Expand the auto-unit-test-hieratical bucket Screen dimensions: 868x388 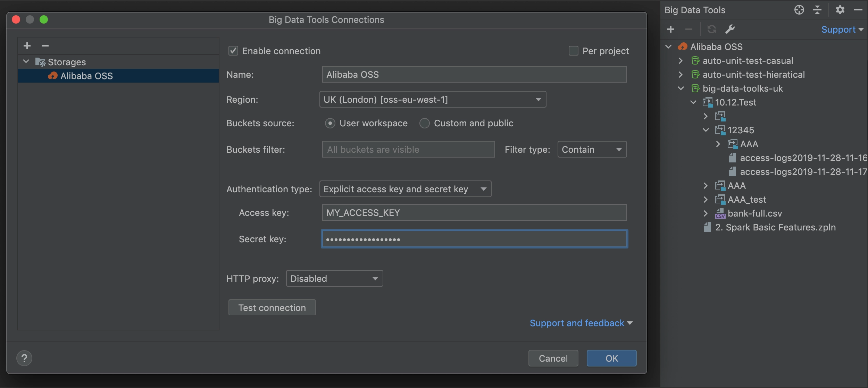[681, 75]
